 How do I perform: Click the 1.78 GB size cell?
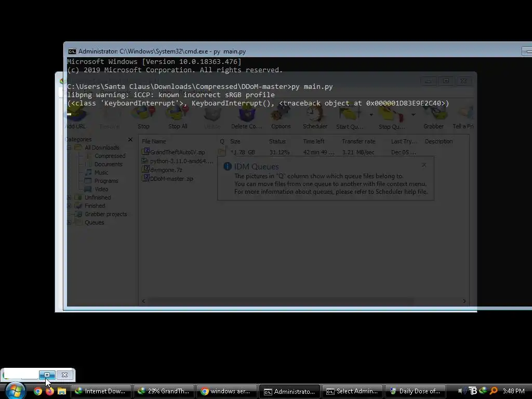[x=243, y=152]
